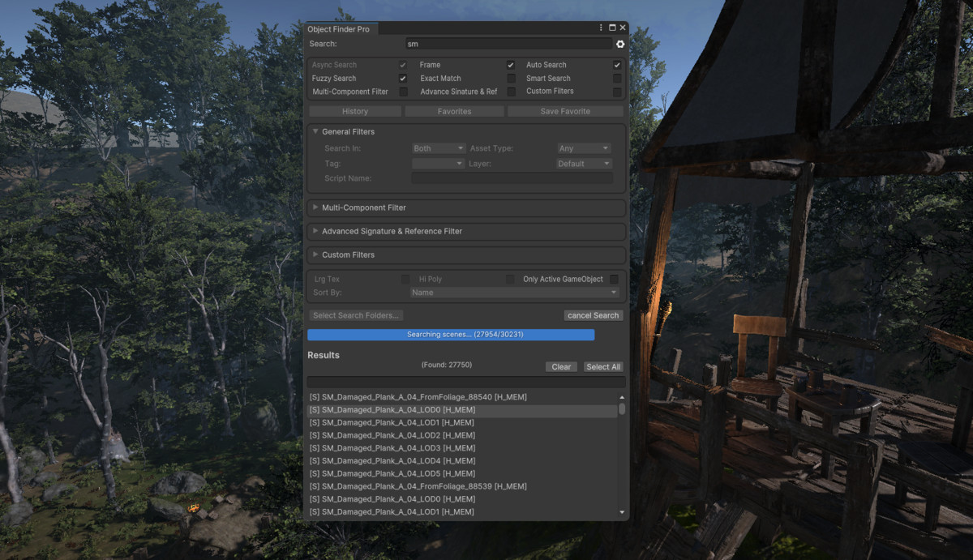Image resolution: width=973 pixels, height=560 pixels.
Task: Open the settings gear icon
Action: pyautogui.click(x=620, y=44)
